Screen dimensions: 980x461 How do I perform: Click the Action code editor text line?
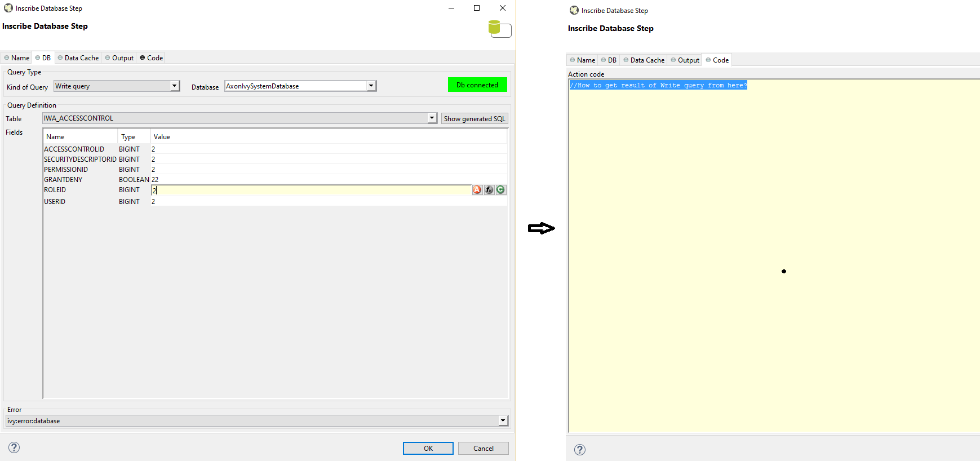(x=658, y=86)
